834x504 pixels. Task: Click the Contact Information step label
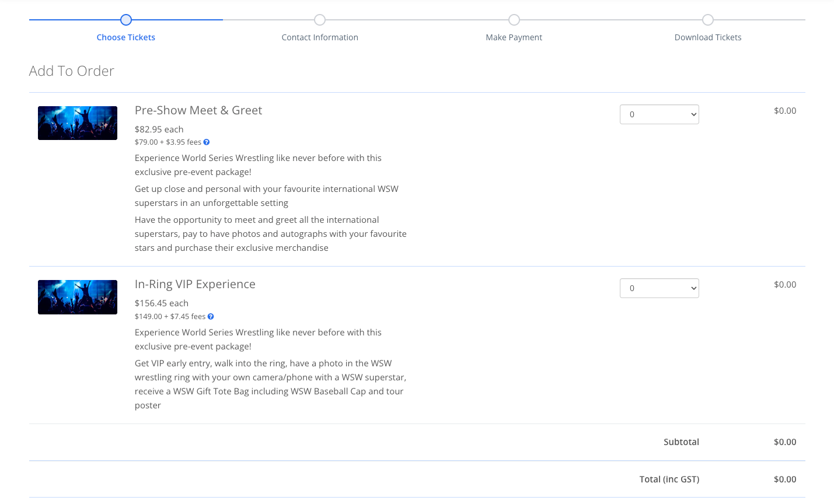pos(320,37)
